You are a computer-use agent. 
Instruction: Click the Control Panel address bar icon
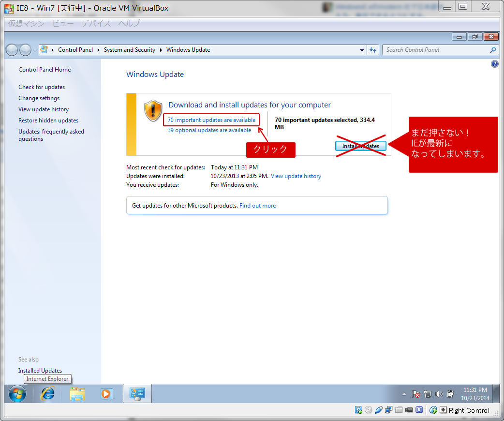[44, 49]
